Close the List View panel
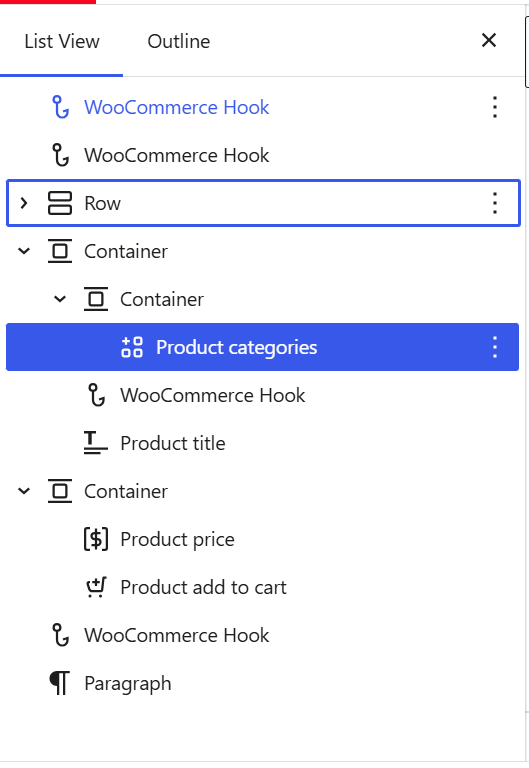 [489, 40]
